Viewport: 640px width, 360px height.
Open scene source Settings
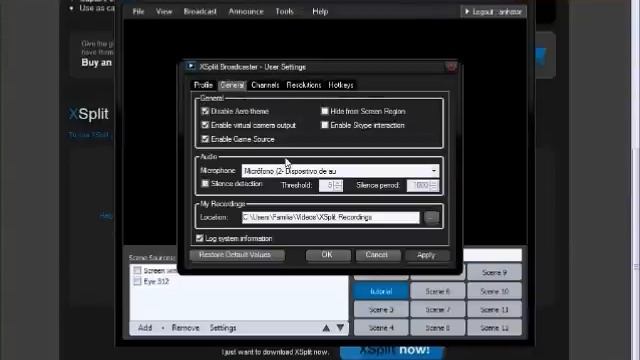click(x=223, y=328)
